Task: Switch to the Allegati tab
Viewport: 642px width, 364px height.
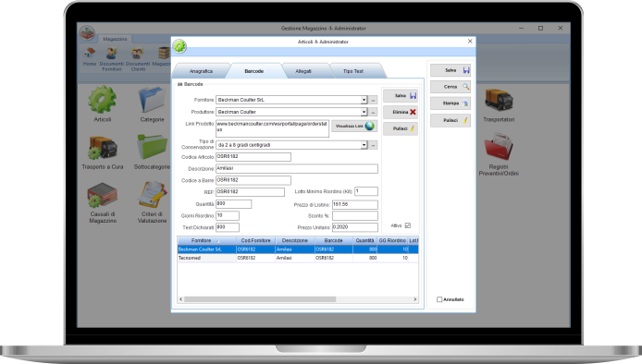Action: 303,71
